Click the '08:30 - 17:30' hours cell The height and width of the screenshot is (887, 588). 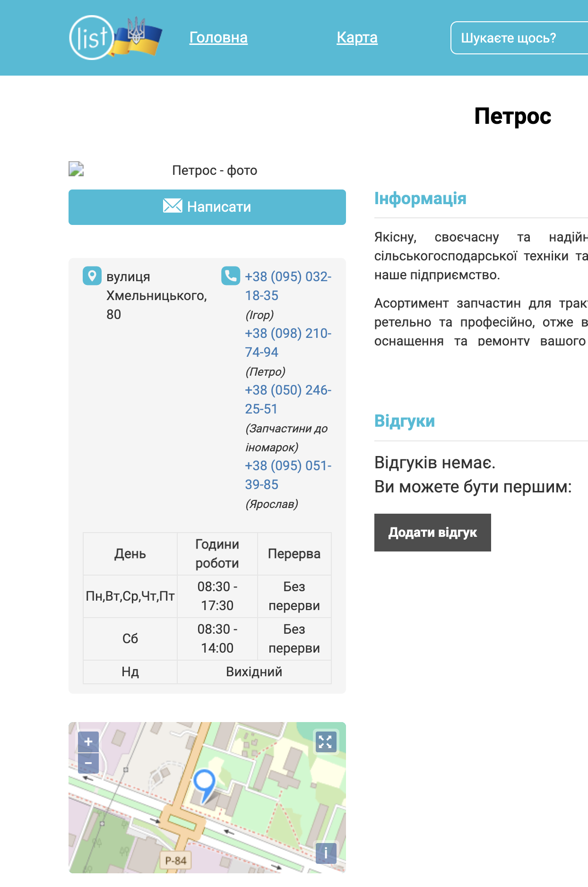coord(217,596)
